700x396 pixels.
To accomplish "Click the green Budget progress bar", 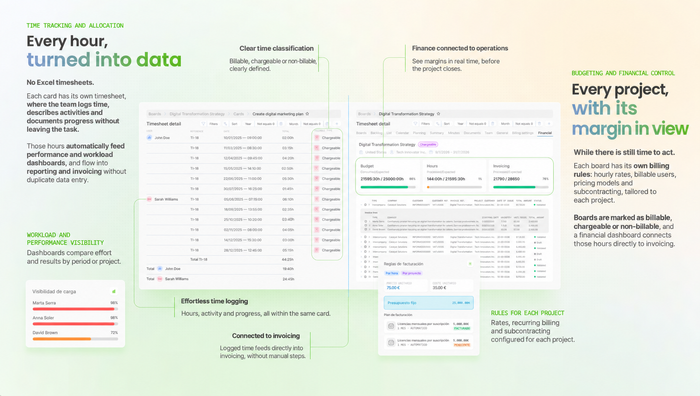I will 384,188.
